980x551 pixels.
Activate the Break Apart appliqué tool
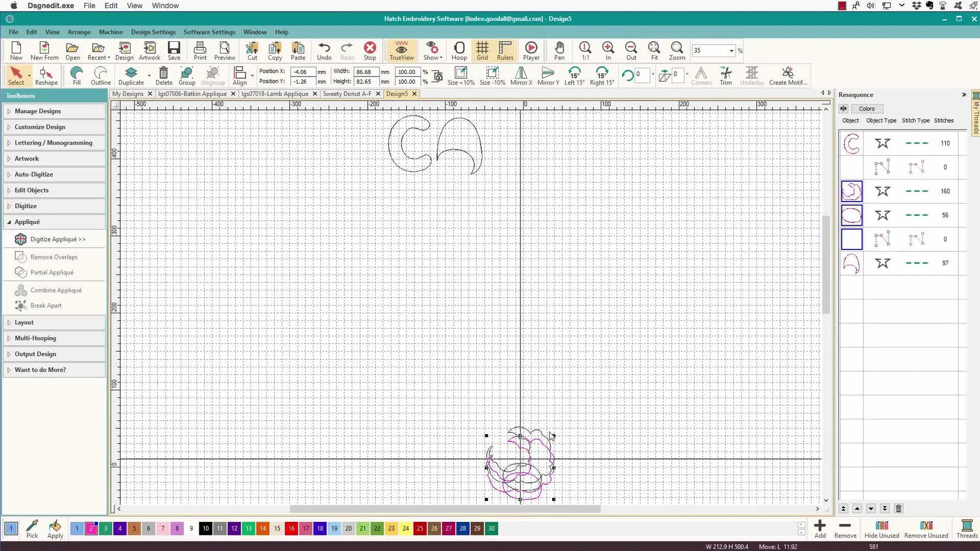coord(46,305)
